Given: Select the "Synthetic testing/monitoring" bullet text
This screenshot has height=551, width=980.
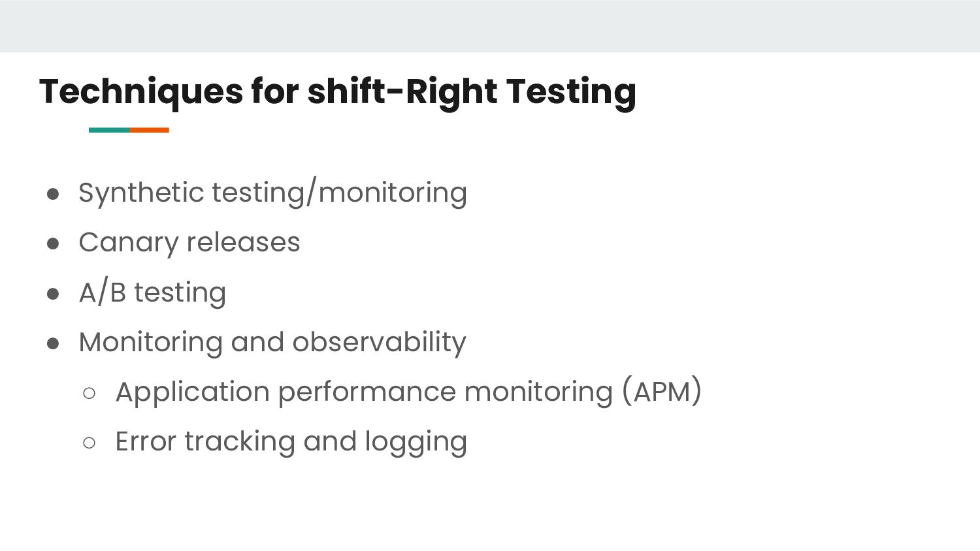Looking at the screenshot, I should tap(272, 193).
